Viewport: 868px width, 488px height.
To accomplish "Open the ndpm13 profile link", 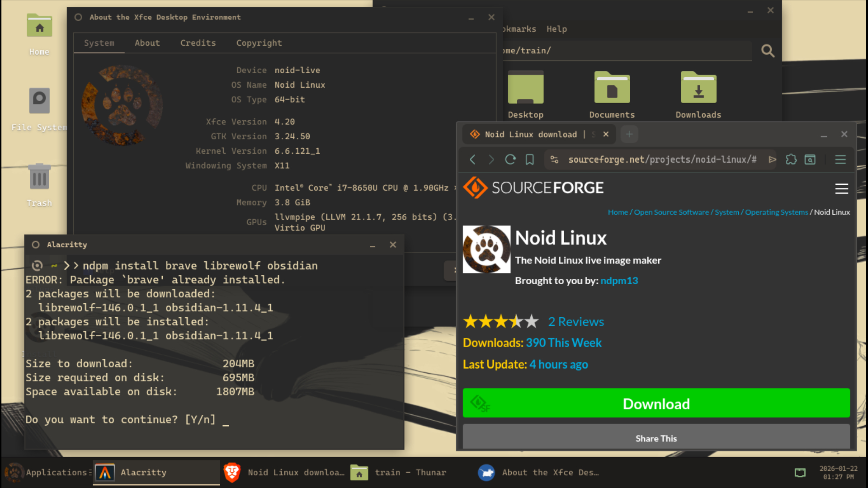I will tap(619, 281).
